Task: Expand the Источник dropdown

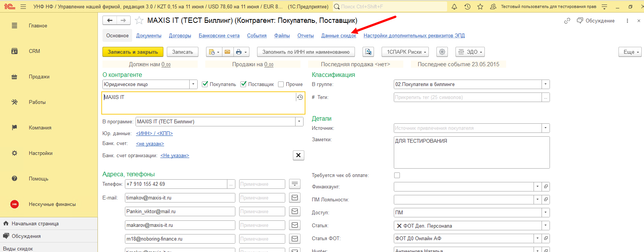Action: click(545, 128)
